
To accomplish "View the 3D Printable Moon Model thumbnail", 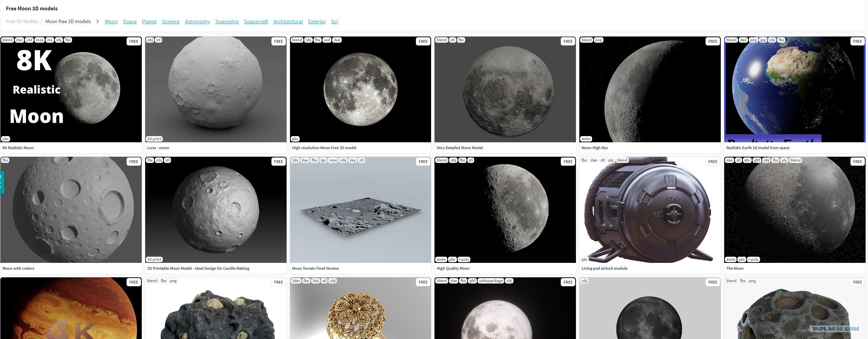I will 216,210.
